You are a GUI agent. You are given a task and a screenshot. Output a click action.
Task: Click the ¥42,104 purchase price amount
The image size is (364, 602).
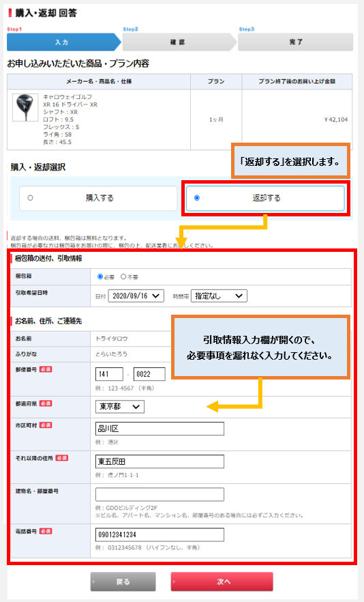pos(336,120)
